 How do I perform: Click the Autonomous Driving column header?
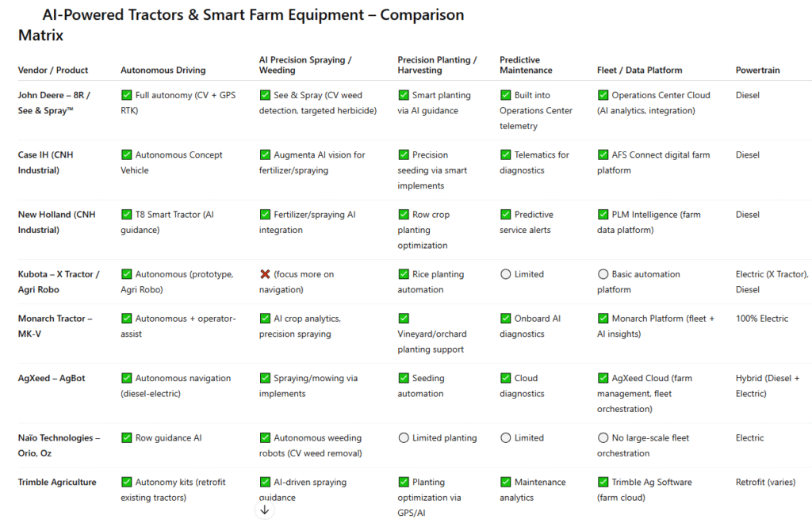coord(163,70)
